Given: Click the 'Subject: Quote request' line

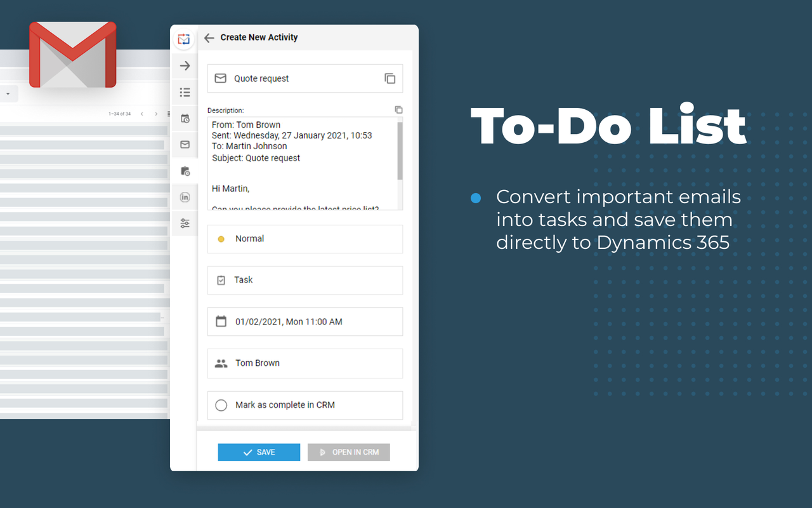Looking at the screenshot, I should pos(256,158).
